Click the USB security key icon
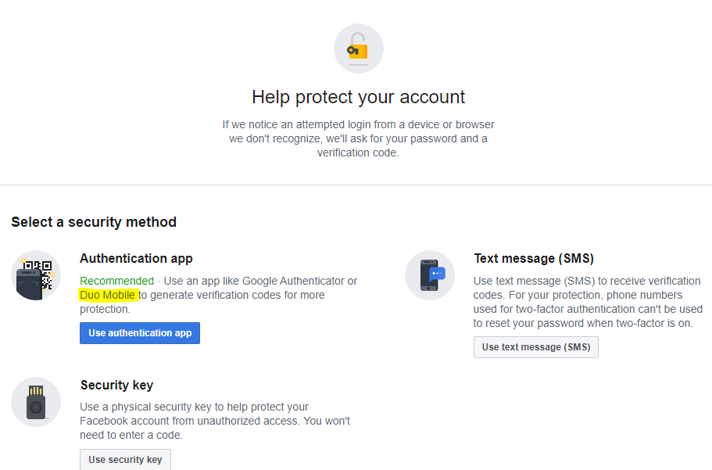The image size is (712, 470). (x=36, y=402)
